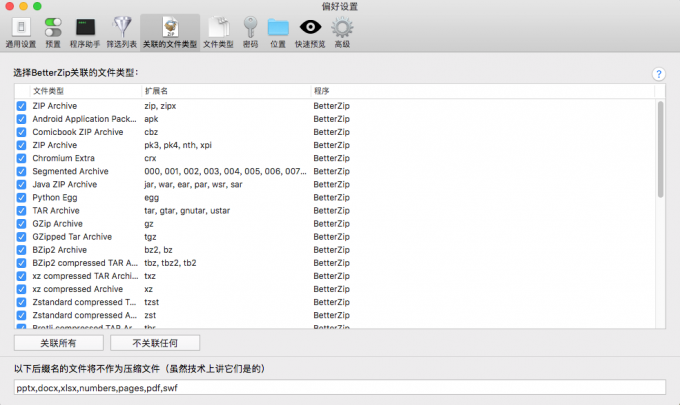Open the 位置 folder icon pane
Image resolution: width=680 pixels, height=405 pixels.
[278, 33]
